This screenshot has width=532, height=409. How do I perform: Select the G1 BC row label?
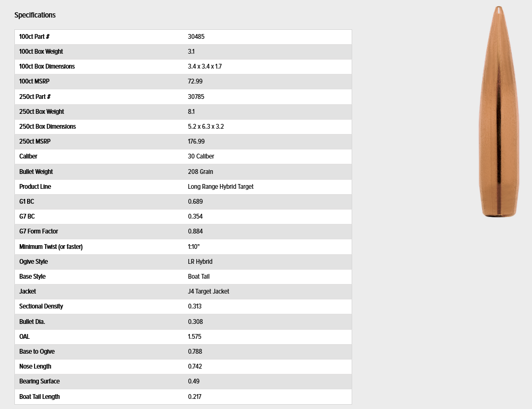point(27,202)
